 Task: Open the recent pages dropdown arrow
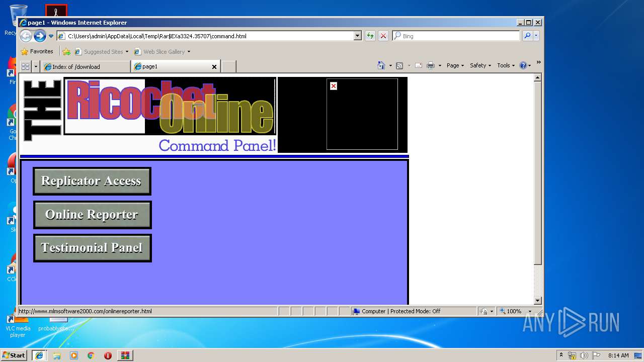pyautogui.click(x=51, y=36)
